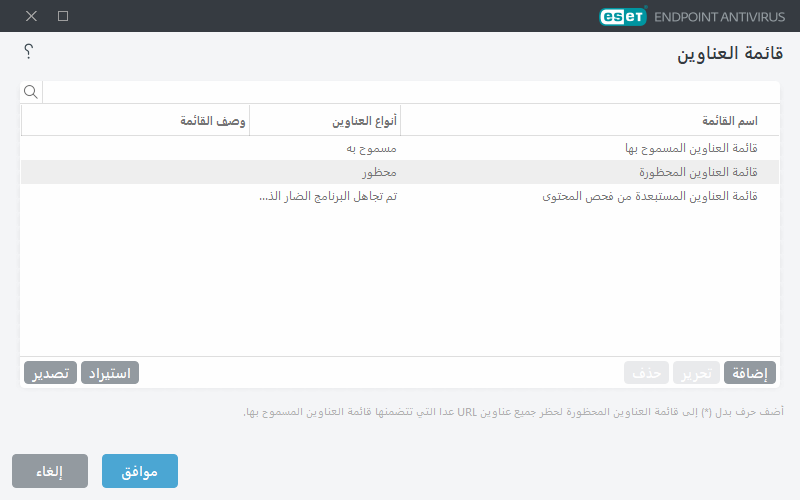Screen dimensions: 800x500
Task: Click the استيراد (Import) button
Action: [110, 372]
